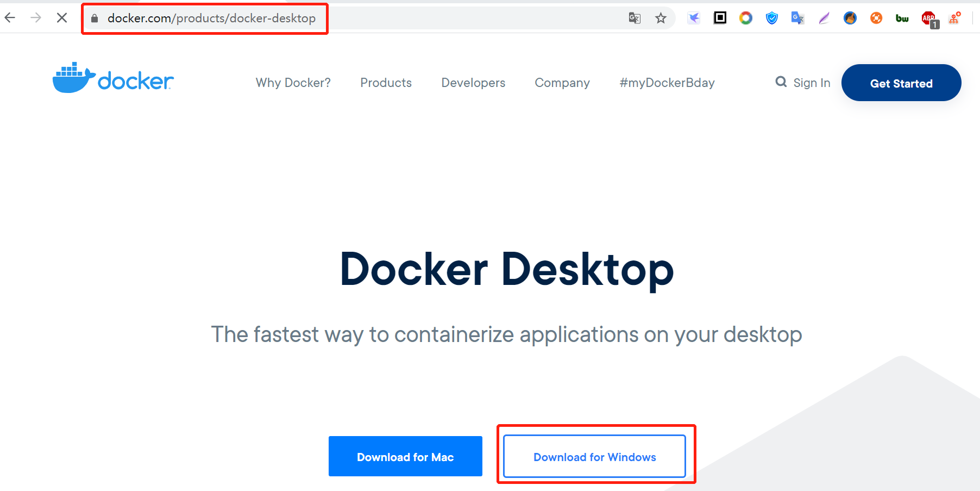Screen dimensions: 980x491
Task: Open the Company menu
Action: (562, 83)
